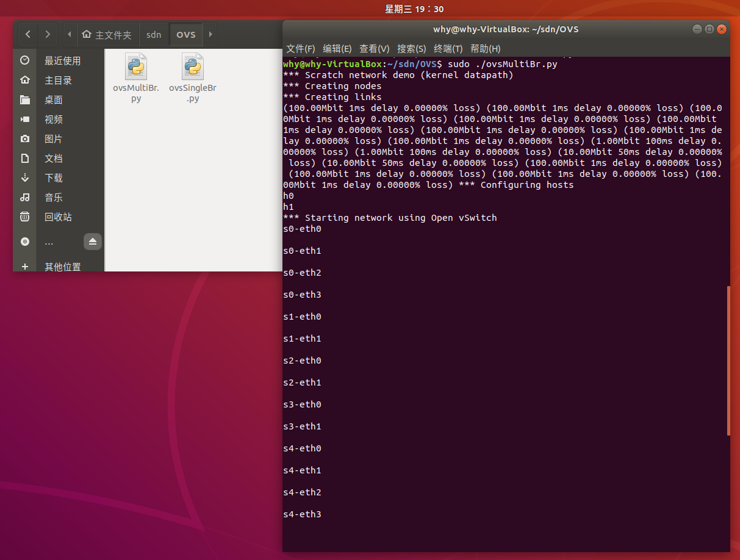Click '*** Starting network using Open vSwitch' line

[x=390, y=218]
